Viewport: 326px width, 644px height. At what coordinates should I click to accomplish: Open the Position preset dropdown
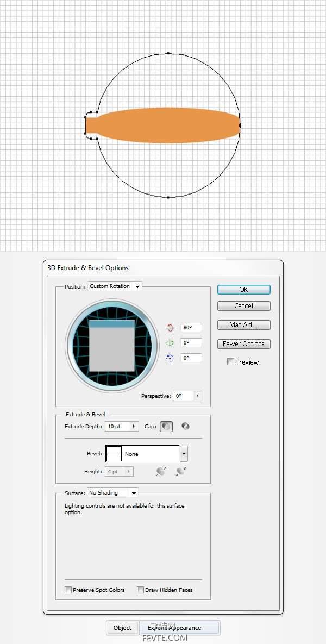115,286
